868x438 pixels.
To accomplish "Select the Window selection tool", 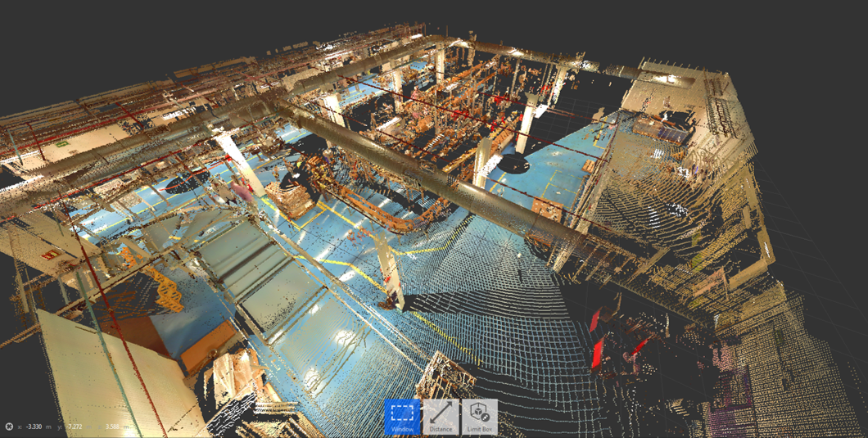I will pyautogui.click(x=402, y=417).
